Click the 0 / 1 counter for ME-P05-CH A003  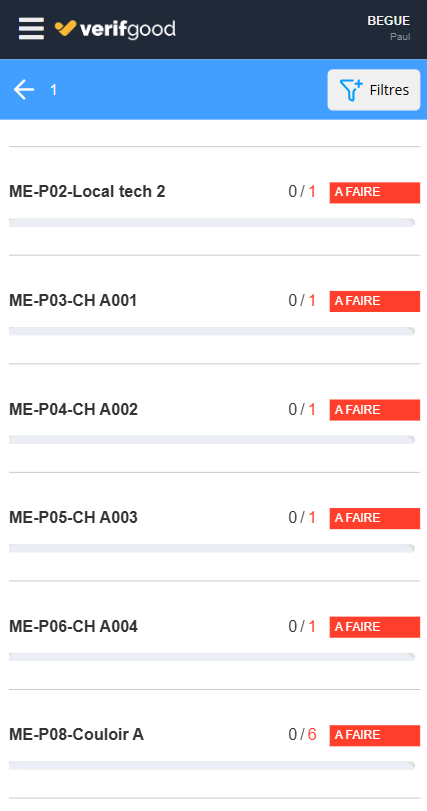[302, 518]
